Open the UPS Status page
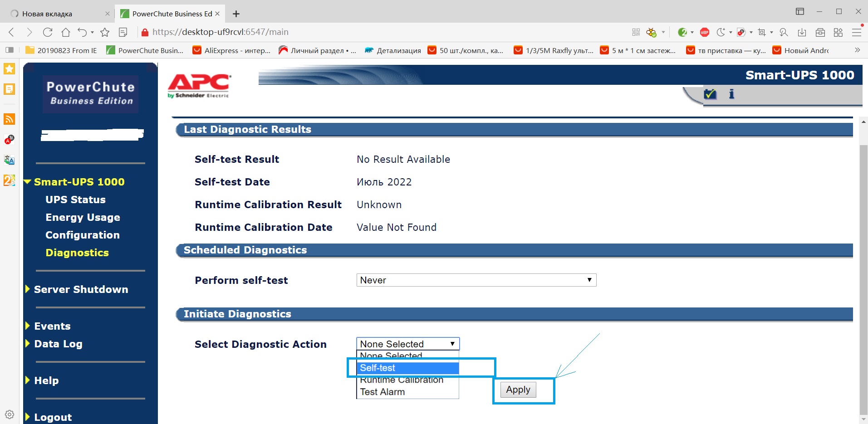The image size is (868, 424). 75,200
